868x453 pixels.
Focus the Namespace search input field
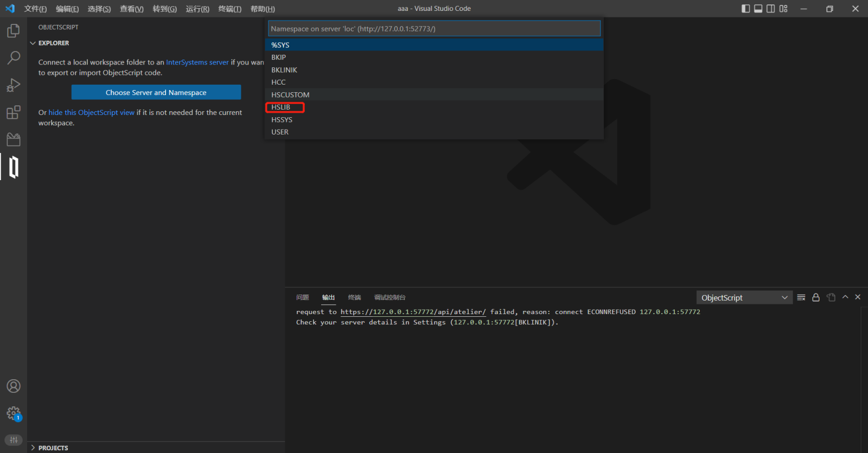[434, 29]
